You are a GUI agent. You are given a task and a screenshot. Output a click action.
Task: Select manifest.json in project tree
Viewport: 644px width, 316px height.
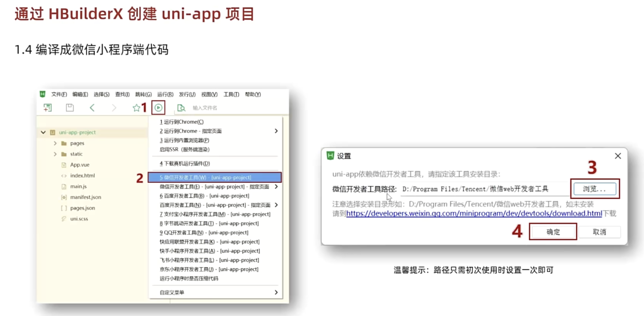86,197
